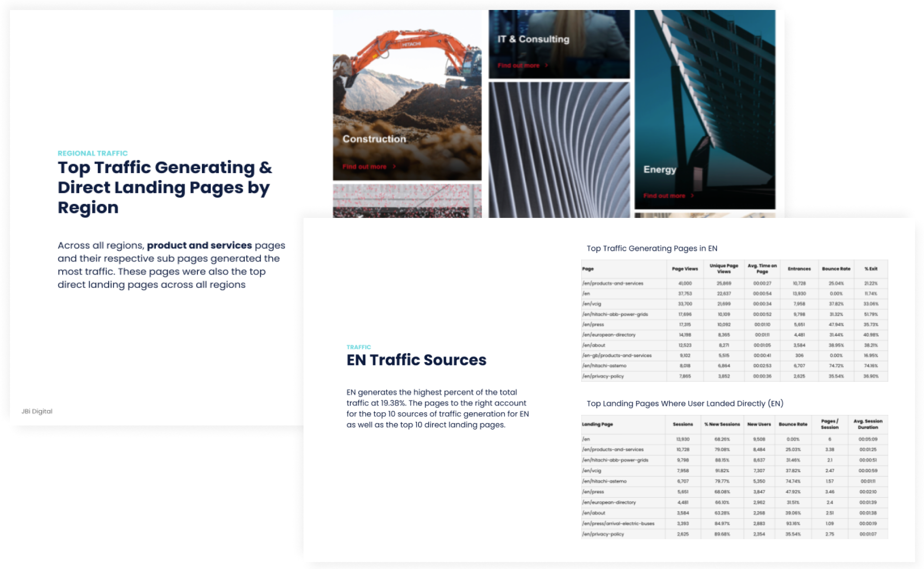The width and height of the screenshot is (924, 569).
Task: Click the 'Pages / Session' column header
Action: [x=830, y=424]
